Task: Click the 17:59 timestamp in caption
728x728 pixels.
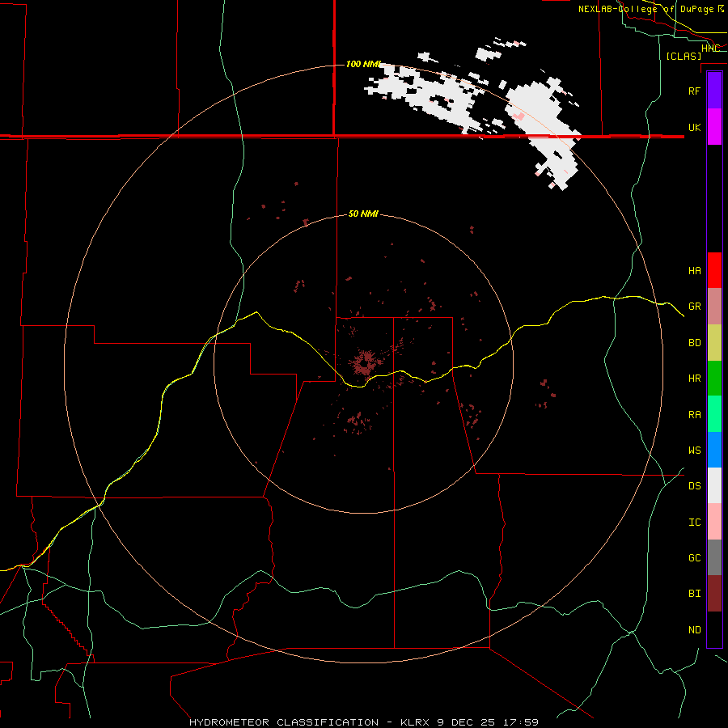Action: [x=519, y=722]
